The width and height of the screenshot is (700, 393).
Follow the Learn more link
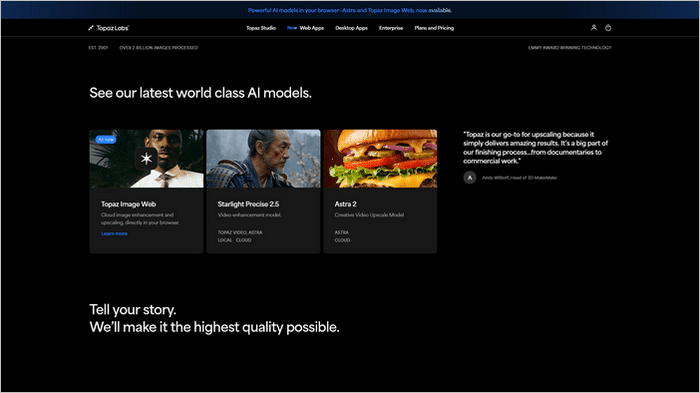click(114, 234)
